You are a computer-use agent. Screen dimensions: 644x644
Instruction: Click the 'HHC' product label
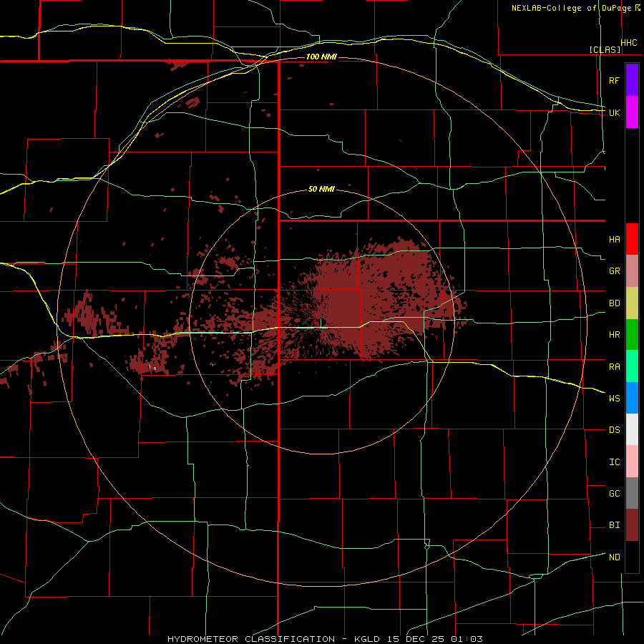pos(628,43)
